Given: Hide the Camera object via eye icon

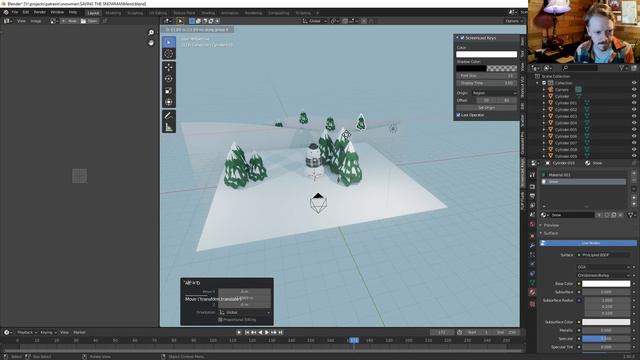Looking at the screenshot, I should [634, 90].
